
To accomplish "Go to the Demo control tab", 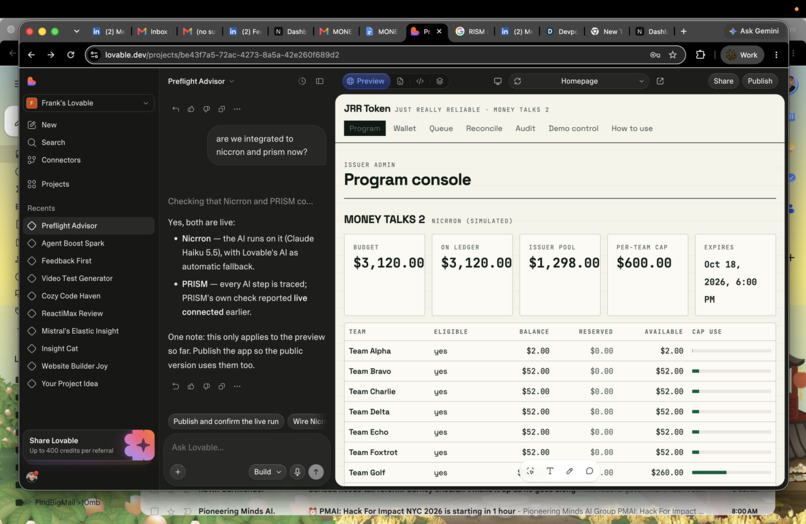I will pos(573,129).
